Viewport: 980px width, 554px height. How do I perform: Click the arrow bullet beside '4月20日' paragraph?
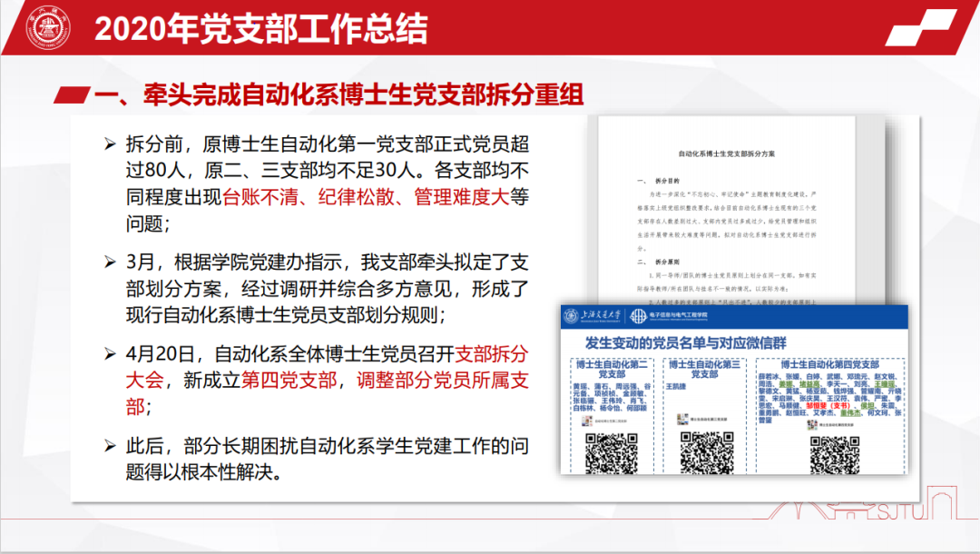click(x=109, y=353)
